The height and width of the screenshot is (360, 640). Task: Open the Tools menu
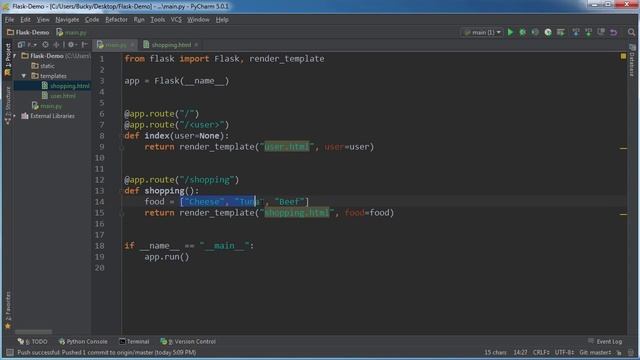point(158,20)
